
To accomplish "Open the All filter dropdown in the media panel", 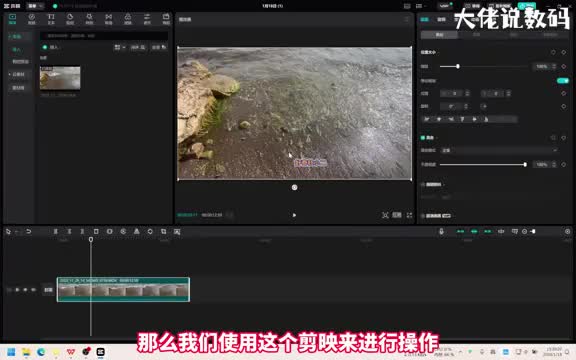I will coord(159,47).
